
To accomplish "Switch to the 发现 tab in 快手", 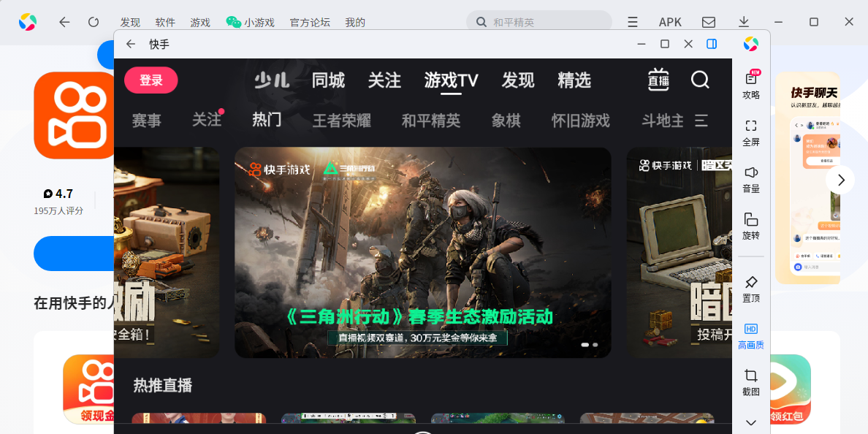I will pyautogui.click(x=518, y=81).
